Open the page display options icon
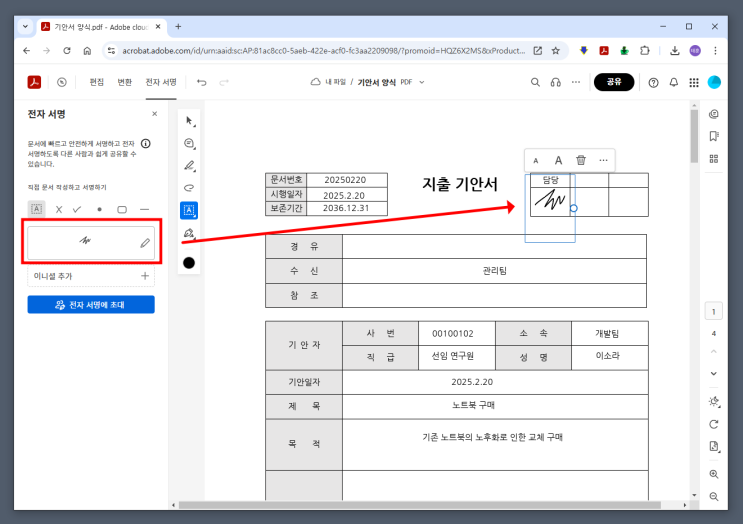This screenshot has width=743, height=524. point(714,446)
